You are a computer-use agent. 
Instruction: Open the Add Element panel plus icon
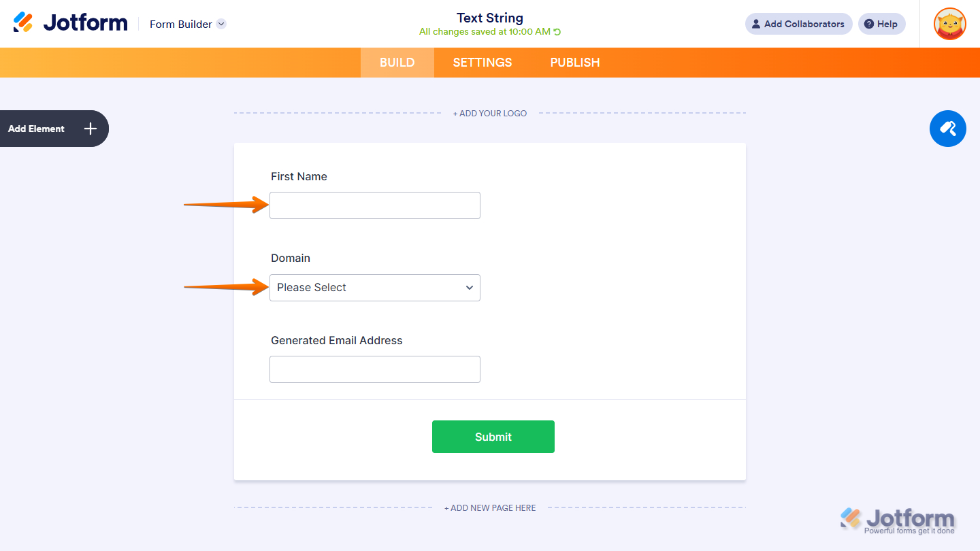tap(89, 129)
